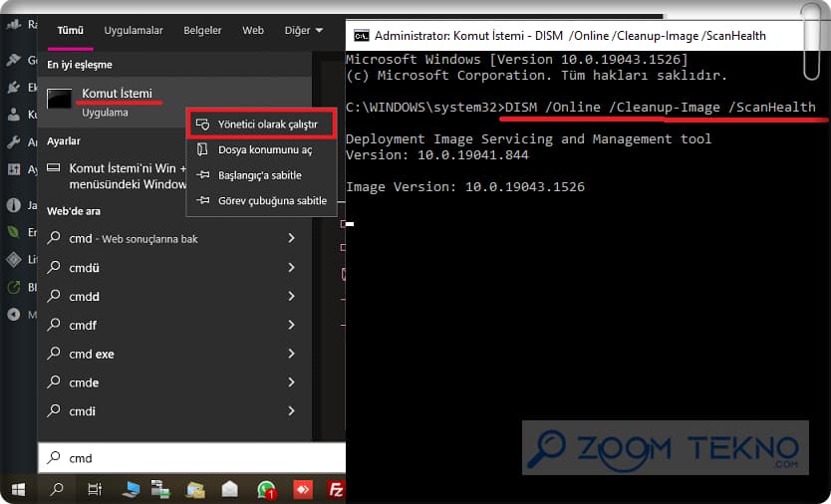
Task: Click the wrench tools icon in sidebar
Action: coord(14,141)
